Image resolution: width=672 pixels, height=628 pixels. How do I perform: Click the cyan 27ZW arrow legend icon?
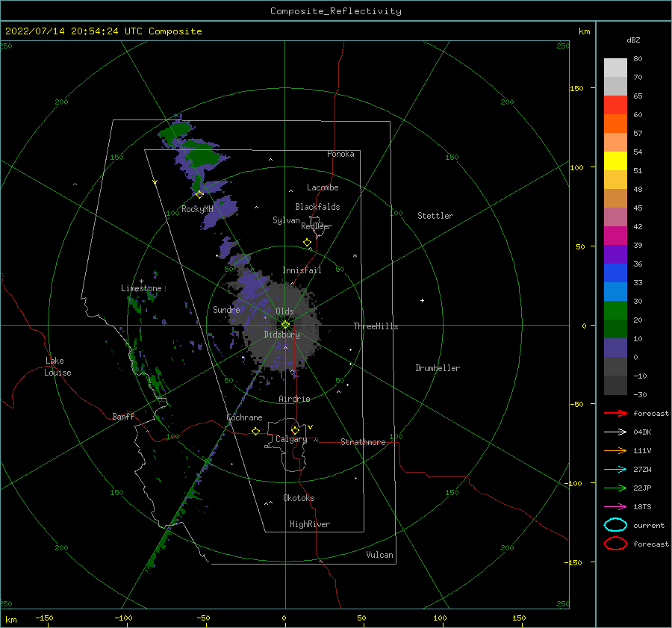(615, 470)
